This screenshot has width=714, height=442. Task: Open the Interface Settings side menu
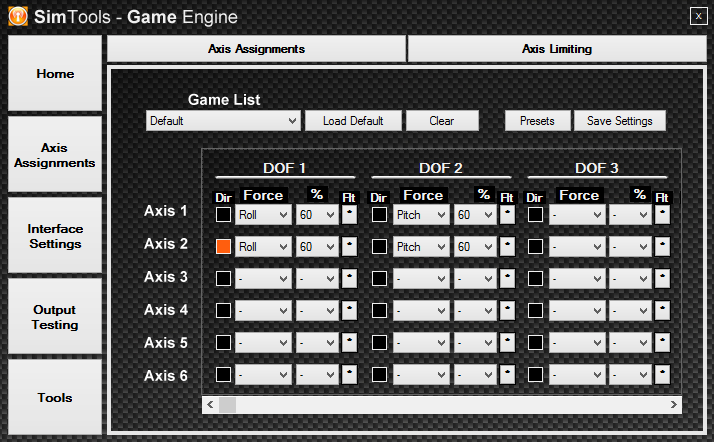tap(55, 236)
